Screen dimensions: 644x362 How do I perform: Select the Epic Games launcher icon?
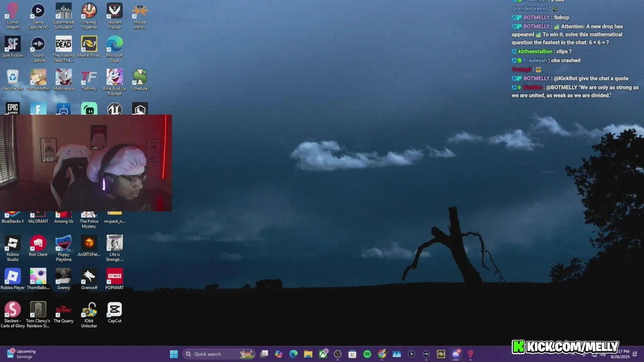coord(13,109)
